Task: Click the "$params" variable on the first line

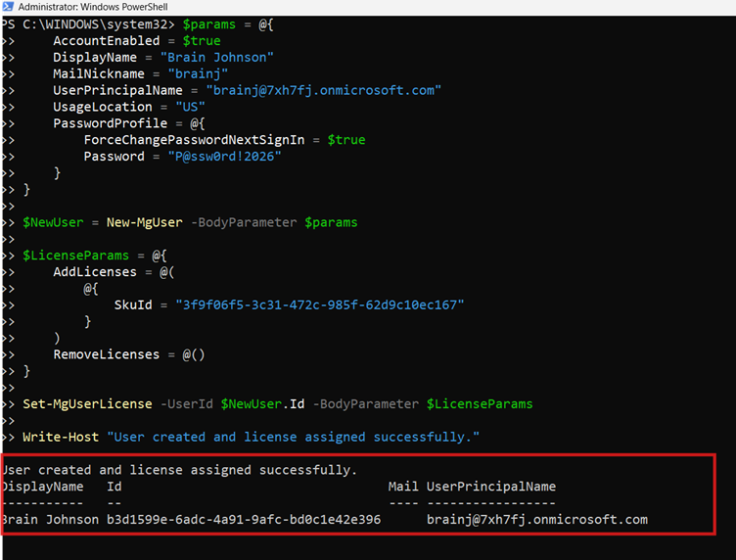Action: (x=209, y=24)
